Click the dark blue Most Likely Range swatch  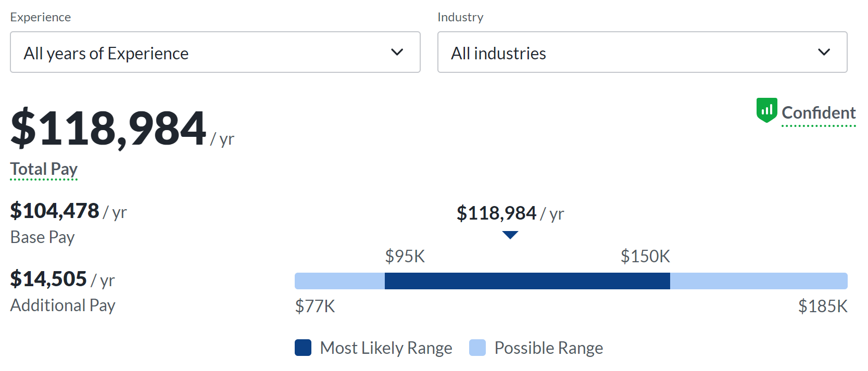303,348
